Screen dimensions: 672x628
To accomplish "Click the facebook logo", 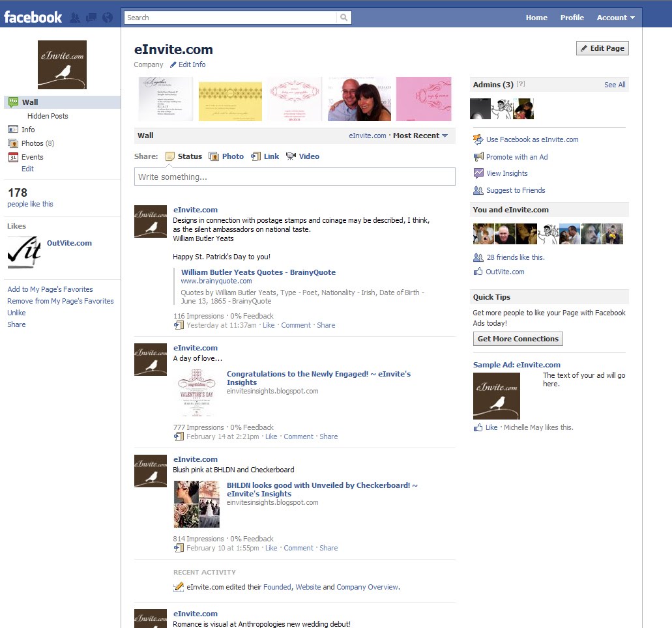I will (33, 17).
